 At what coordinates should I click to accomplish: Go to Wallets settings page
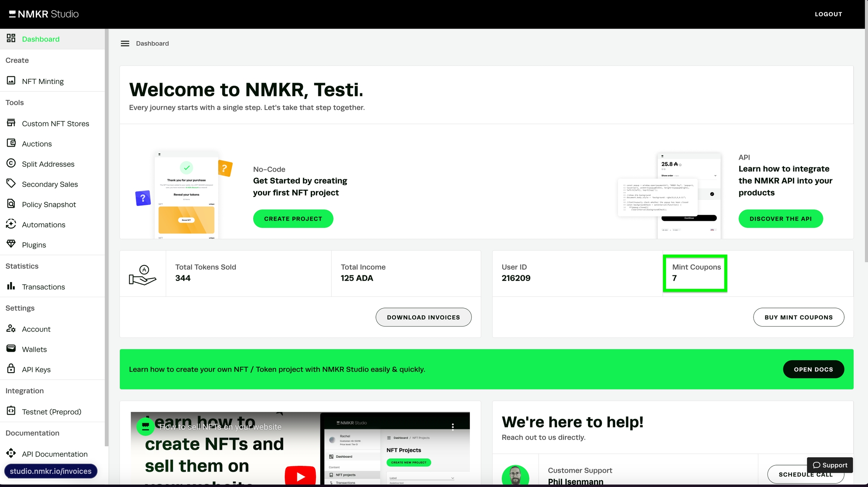tap(34, 350)
